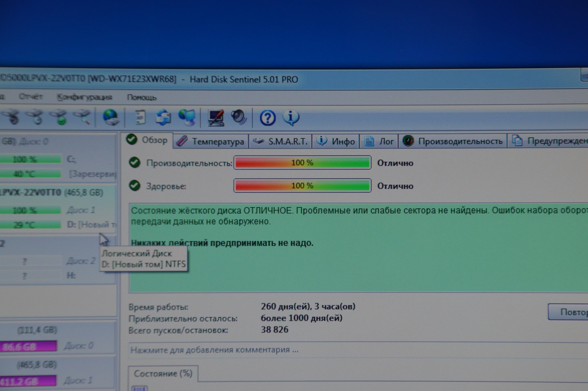Click the Приблизительно осталось label
Viewport: 588px width, 391px height.
pos(183,319)
